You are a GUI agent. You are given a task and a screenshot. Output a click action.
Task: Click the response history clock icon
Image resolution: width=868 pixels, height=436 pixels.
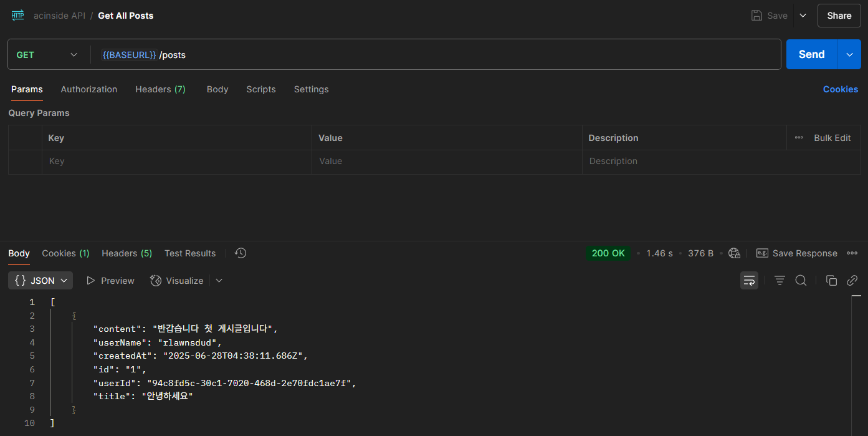pos(241,253)
